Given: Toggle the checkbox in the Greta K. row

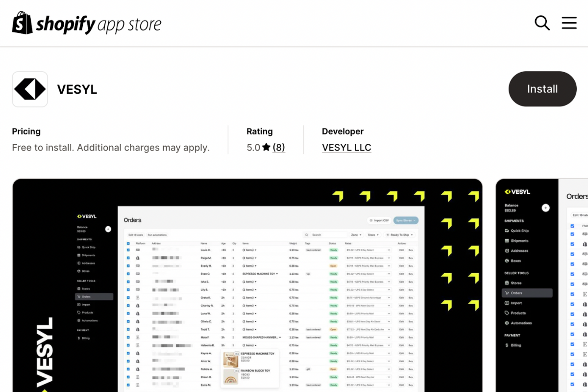Looking at the screenshot, I should point(128,298).
